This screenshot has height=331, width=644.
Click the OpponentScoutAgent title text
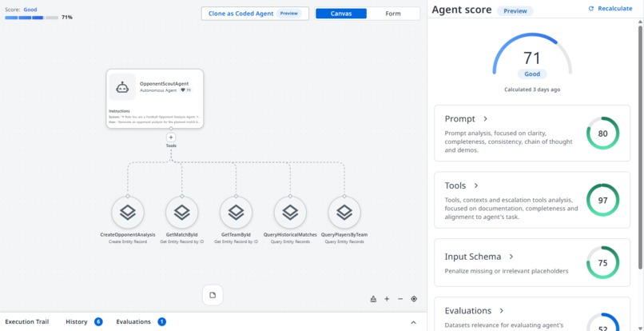coord(164,83)
